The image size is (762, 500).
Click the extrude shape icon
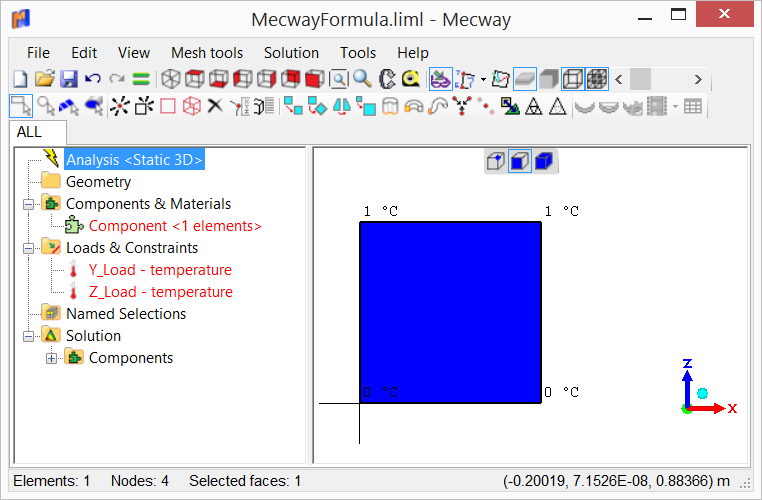[390, 106]
